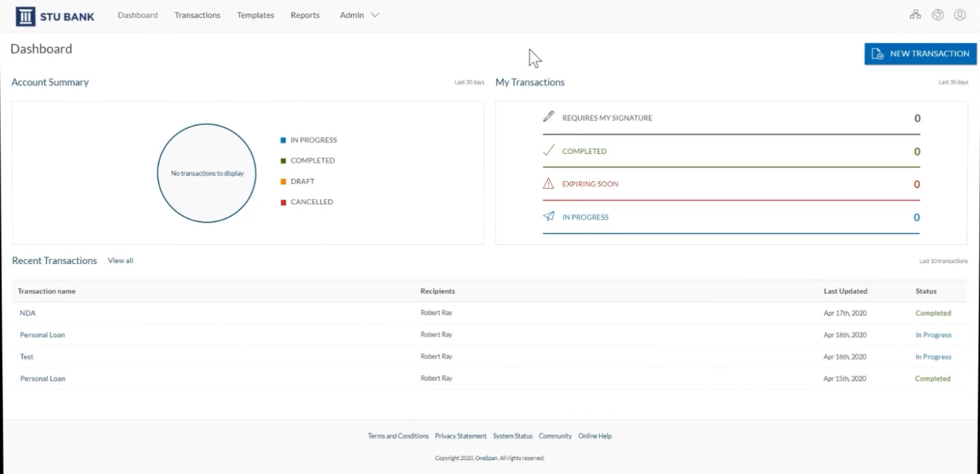
Task: Click the pen icon next to Requires My Signature
Action: pos(548,117)
